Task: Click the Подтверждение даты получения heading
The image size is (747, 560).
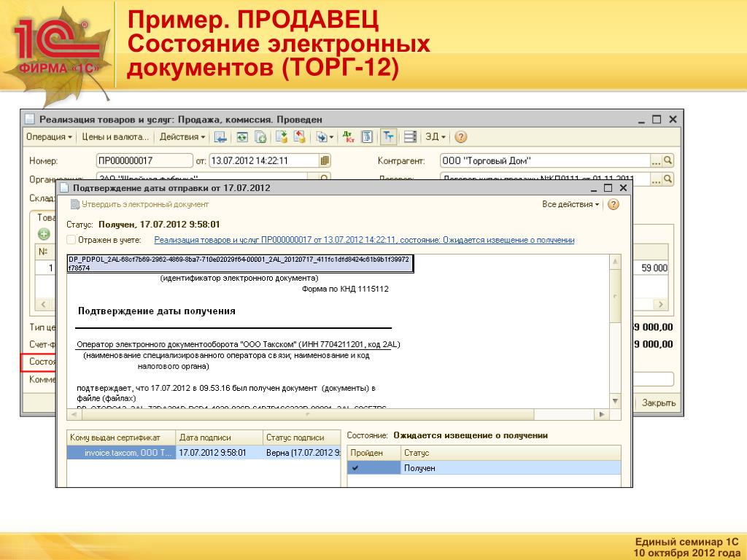Action: tap(157, 311)
